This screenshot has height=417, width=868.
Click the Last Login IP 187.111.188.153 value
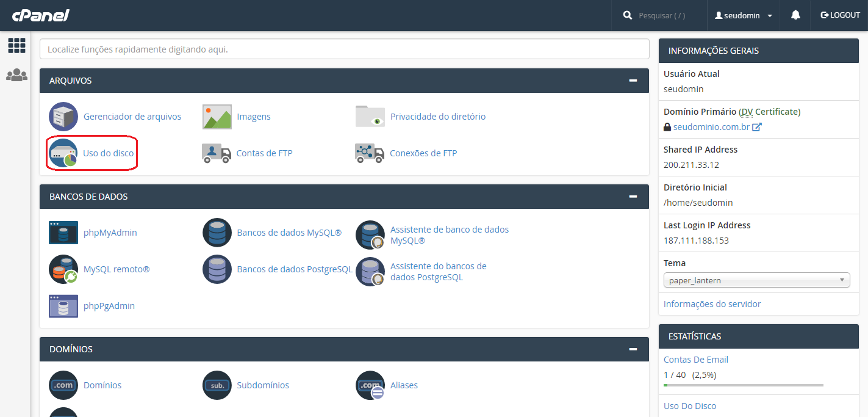click(696, 241)
